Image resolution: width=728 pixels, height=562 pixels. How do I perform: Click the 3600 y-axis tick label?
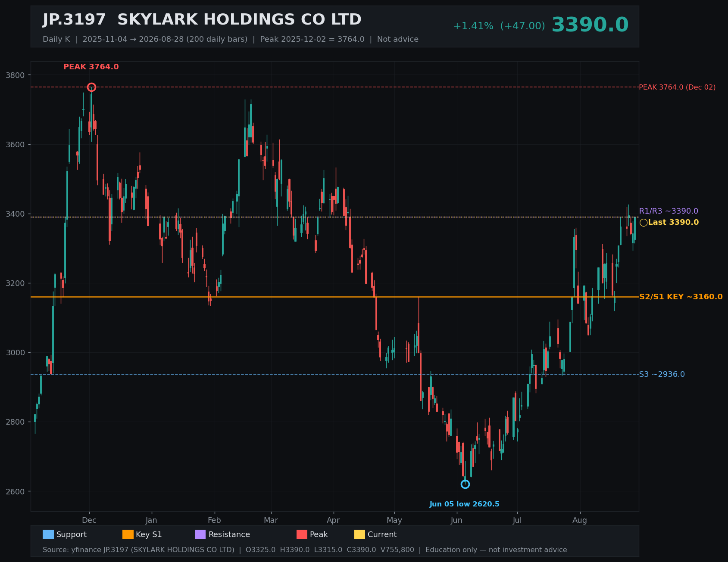[16, 145]
